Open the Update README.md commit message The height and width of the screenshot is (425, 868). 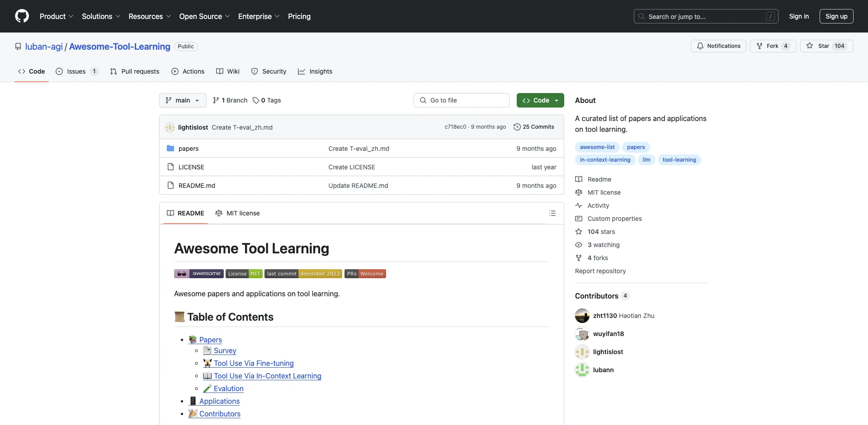[358, 186]
